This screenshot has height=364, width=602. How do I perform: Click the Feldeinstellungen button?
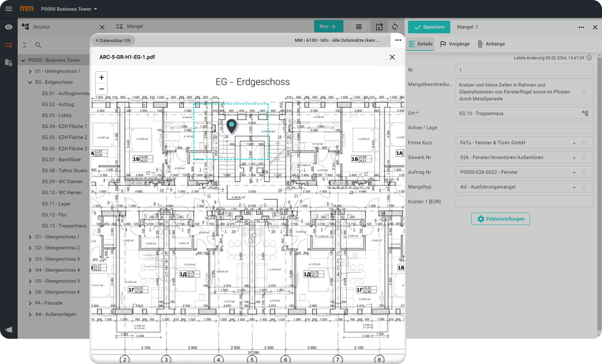500,219
